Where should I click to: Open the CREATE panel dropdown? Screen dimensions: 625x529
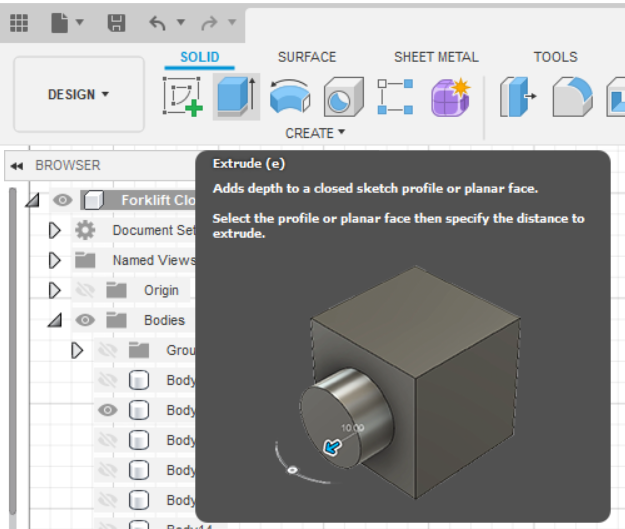[314, 133]
